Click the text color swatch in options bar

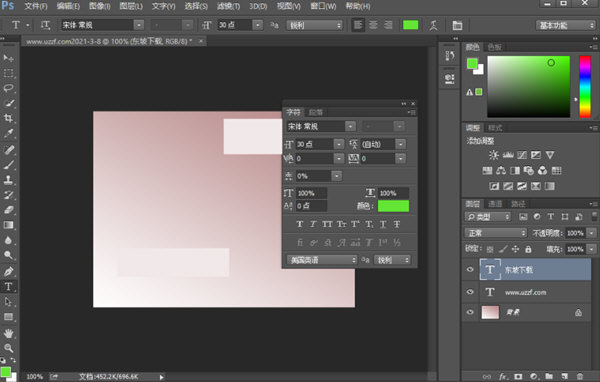pos(411,25)
